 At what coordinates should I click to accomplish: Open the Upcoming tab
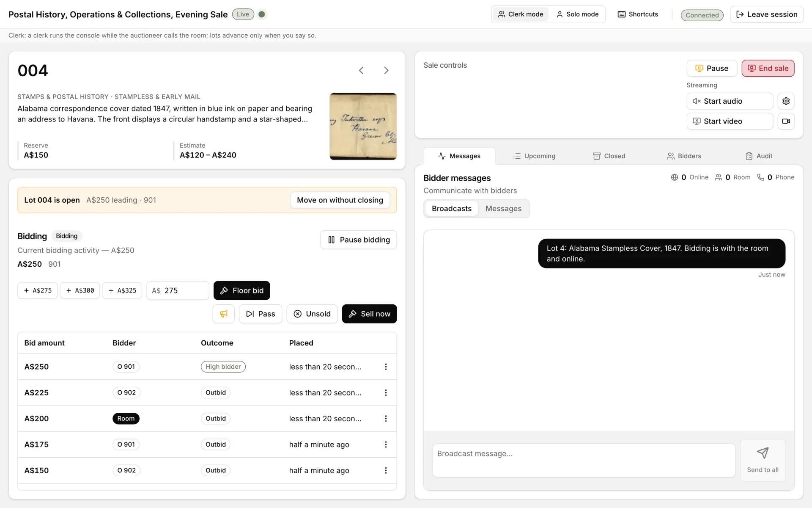534,156
